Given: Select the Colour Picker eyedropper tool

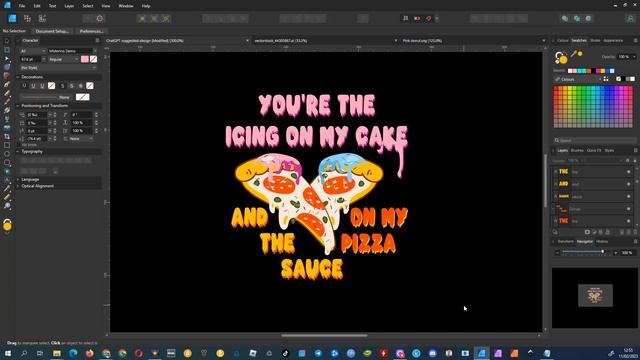Looking at the screenshot, I should click(7, 189).
